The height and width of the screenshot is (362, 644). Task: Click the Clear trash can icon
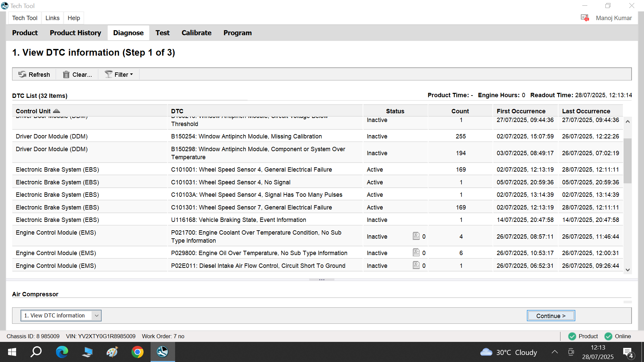(x=66, y=74)
